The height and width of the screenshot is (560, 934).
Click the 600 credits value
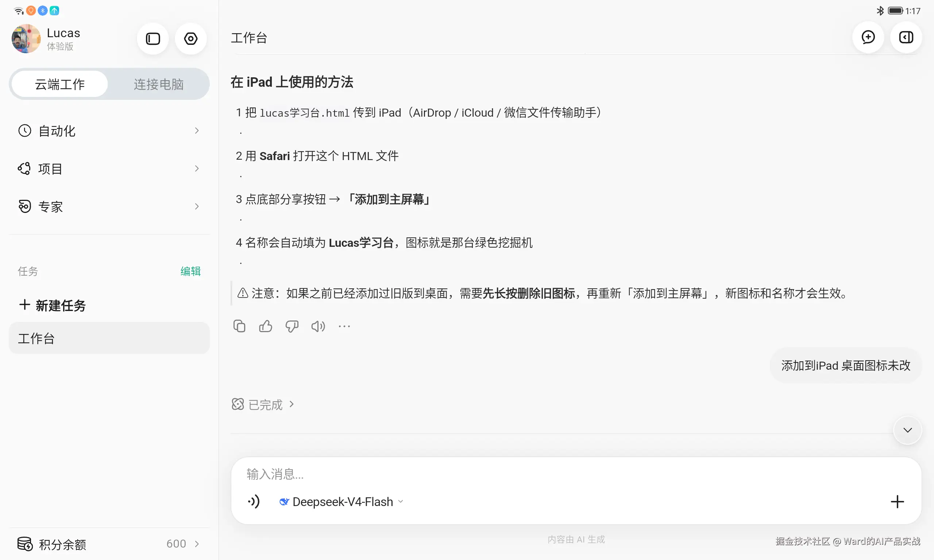coord(176,544)
